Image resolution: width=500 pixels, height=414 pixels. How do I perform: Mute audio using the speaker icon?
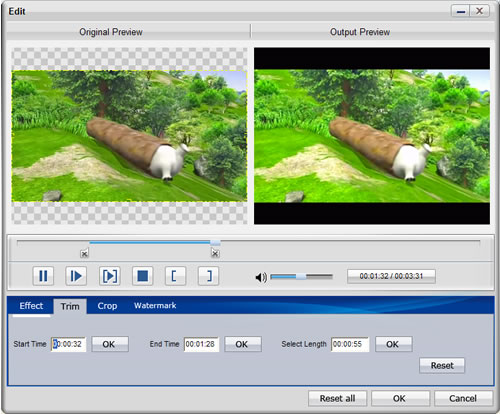pyautogui.click(x=261, y=277)
